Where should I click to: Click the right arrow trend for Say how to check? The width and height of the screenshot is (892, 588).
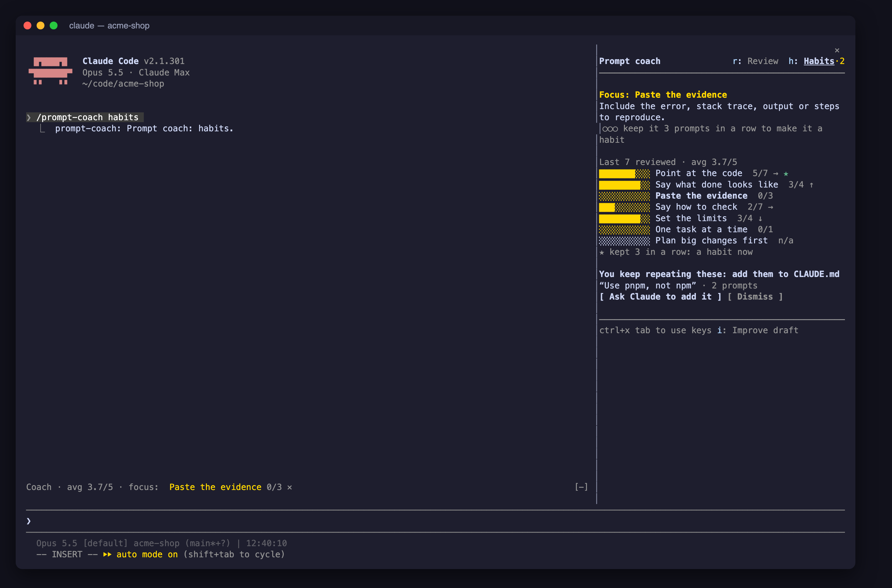click(770, 207)
